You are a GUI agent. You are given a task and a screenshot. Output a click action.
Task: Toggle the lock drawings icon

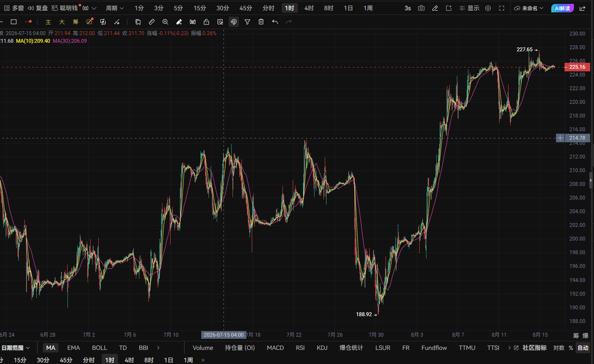(x=206, y=22)
